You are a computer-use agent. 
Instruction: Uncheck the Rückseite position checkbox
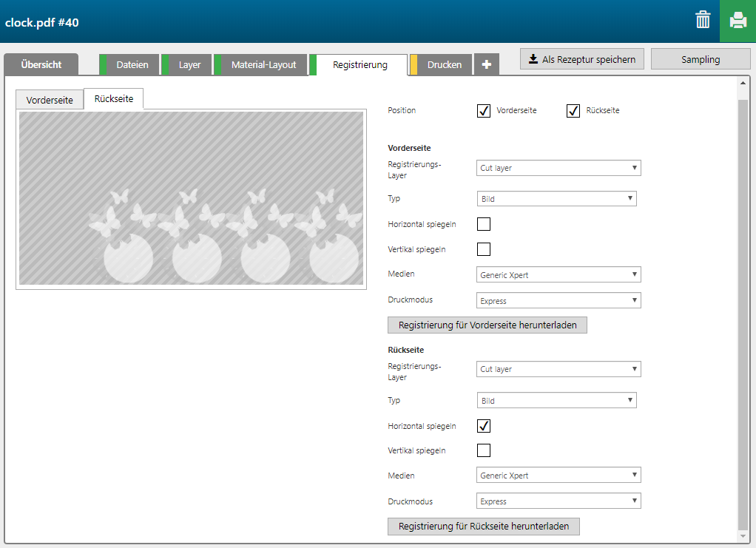573,111
